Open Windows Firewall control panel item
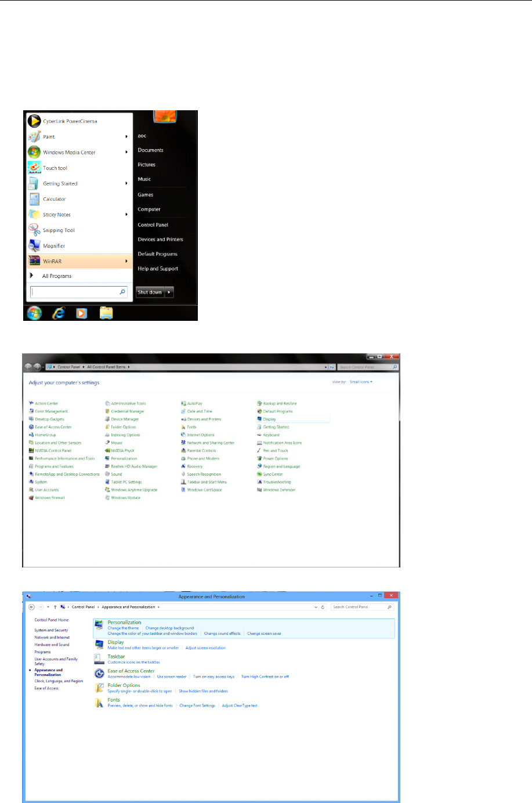 pos(49,498)
